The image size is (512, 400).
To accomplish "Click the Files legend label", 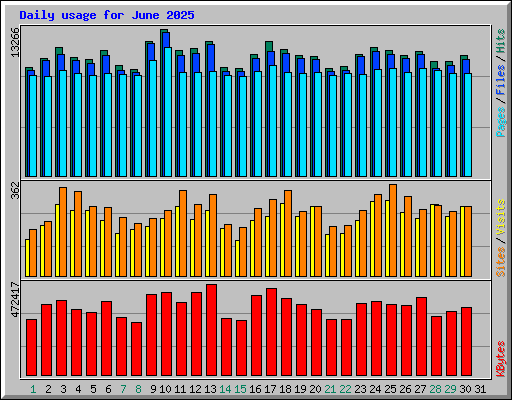I will tap(501, 80).
